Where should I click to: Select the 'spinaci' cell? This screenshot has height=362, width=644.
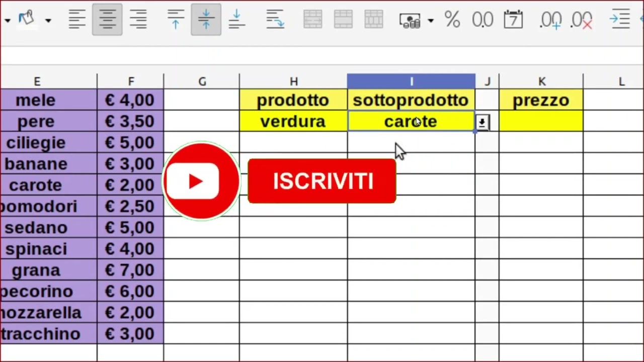(48, 249)
